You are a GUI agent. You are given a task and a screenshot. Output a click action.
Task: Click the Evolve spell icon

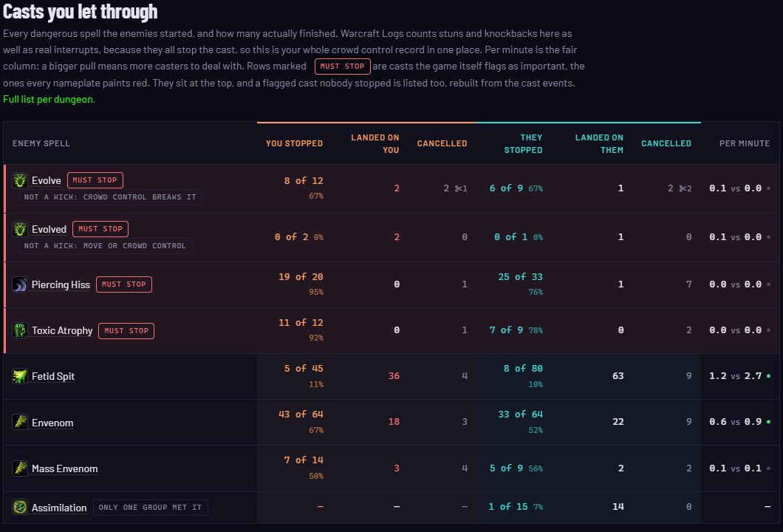tap(20, 180)
